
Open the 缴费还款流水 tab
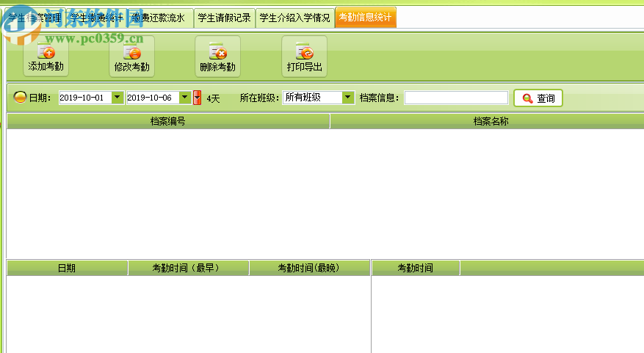[x=160, y=18]
